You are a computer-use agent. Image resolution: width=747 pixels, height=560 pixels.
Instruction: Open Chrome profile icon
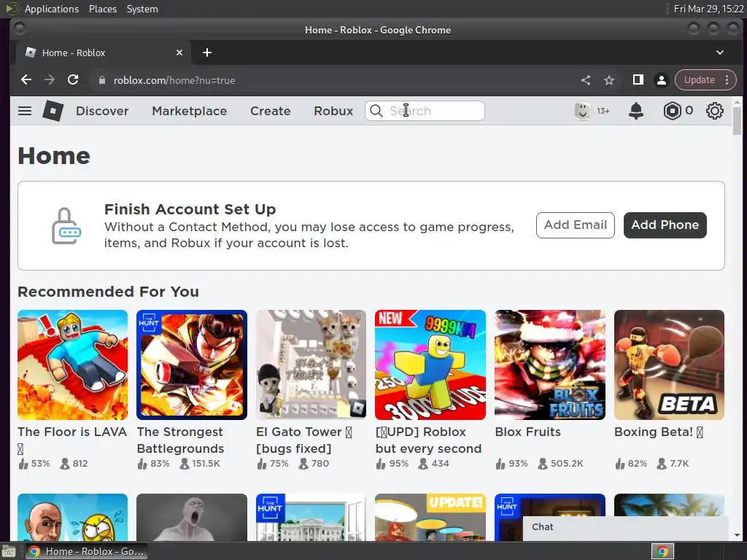[x=661, y=80]
